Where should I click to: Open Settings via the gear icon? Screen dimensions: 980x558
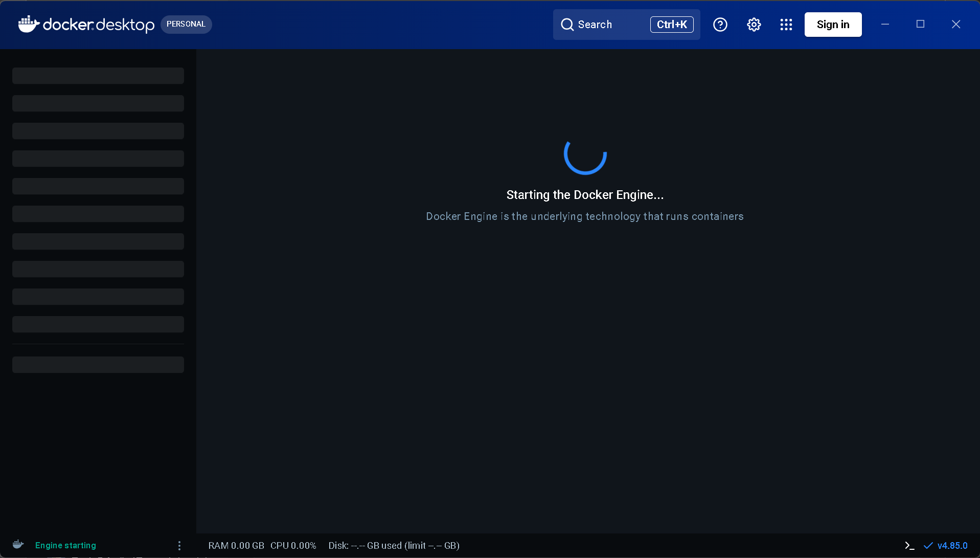point(754,25)
